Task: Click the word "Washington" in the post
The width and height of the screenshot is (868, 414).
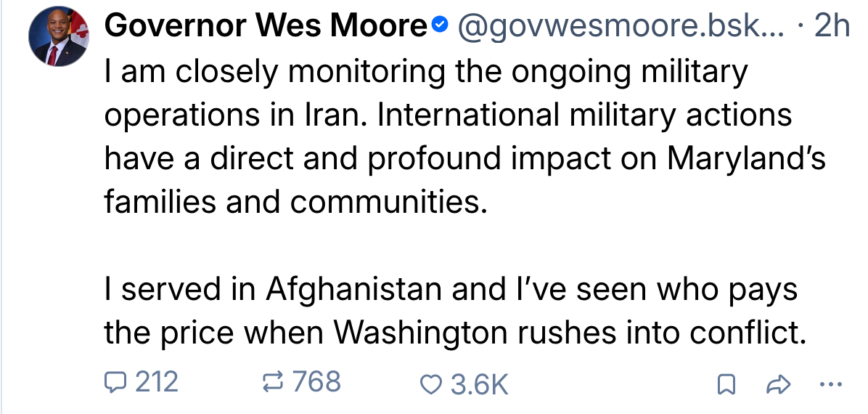Action: (420, 333)
